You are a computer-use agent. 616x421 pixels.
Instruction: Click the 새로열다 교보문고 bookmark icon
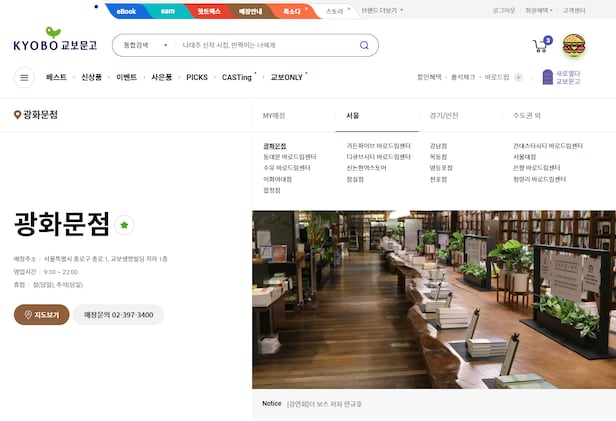[x=546, y=76]
